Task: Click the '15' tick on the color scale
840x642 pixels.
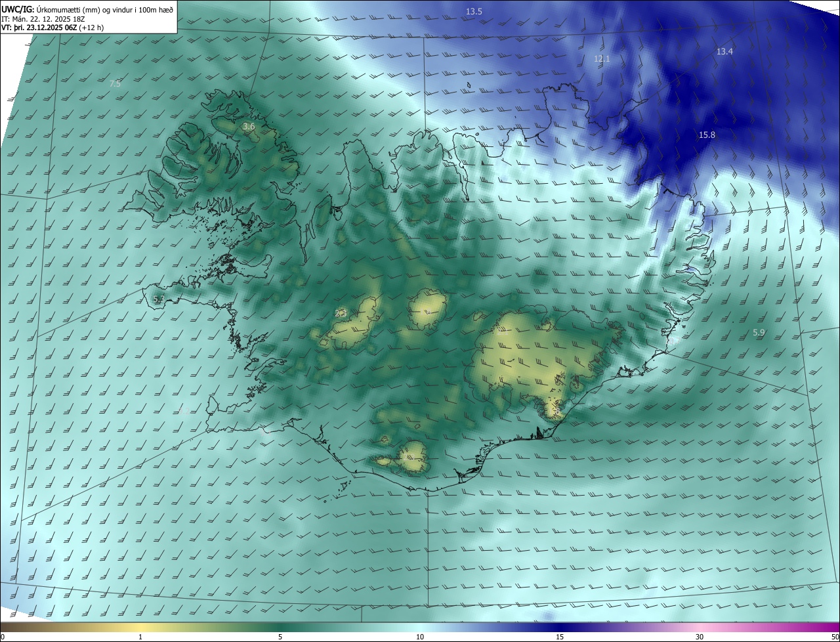Action: coord(560,637)
